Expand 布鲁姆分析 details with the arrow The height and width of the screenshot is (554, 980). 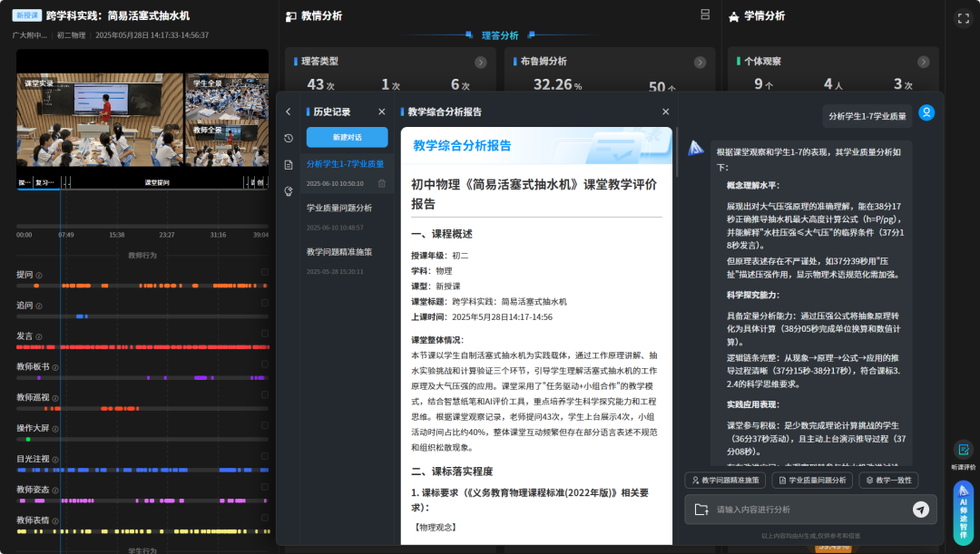699,63
